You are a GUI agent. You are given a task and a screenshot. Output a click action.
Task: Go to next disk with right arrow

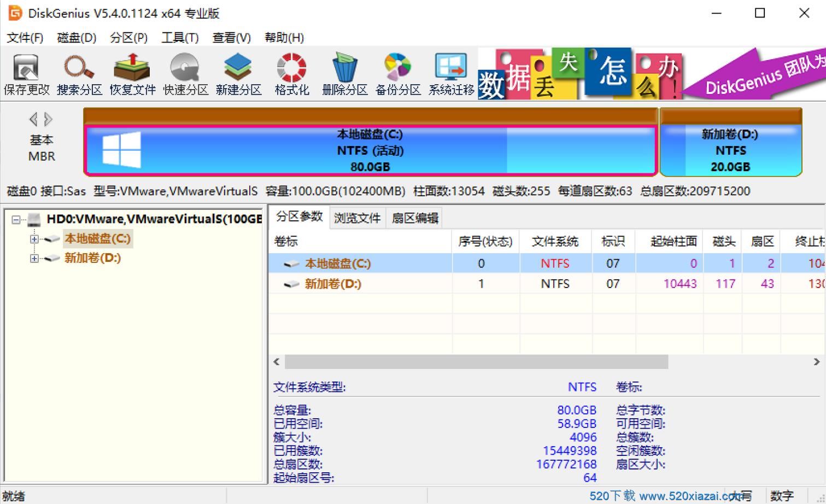49,119
